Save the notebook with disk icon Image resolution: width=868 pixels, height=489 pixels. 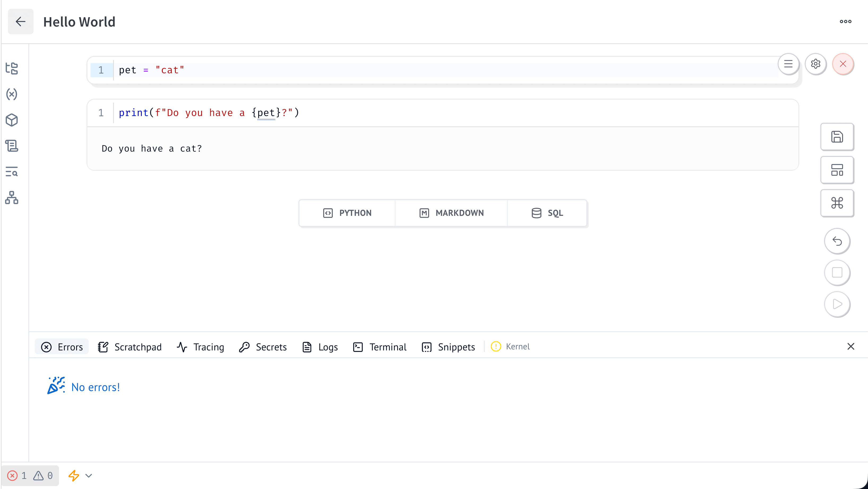tap(837, 137)
